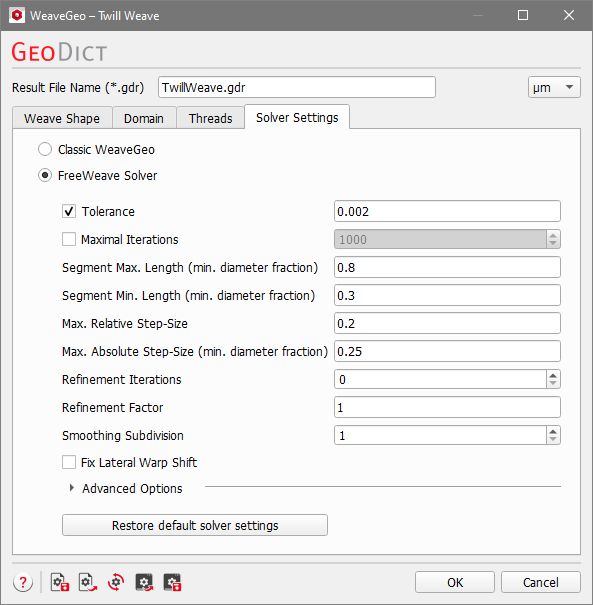
Task: Switch to the Weave Shape tab
Action: (x=62, y=118)
